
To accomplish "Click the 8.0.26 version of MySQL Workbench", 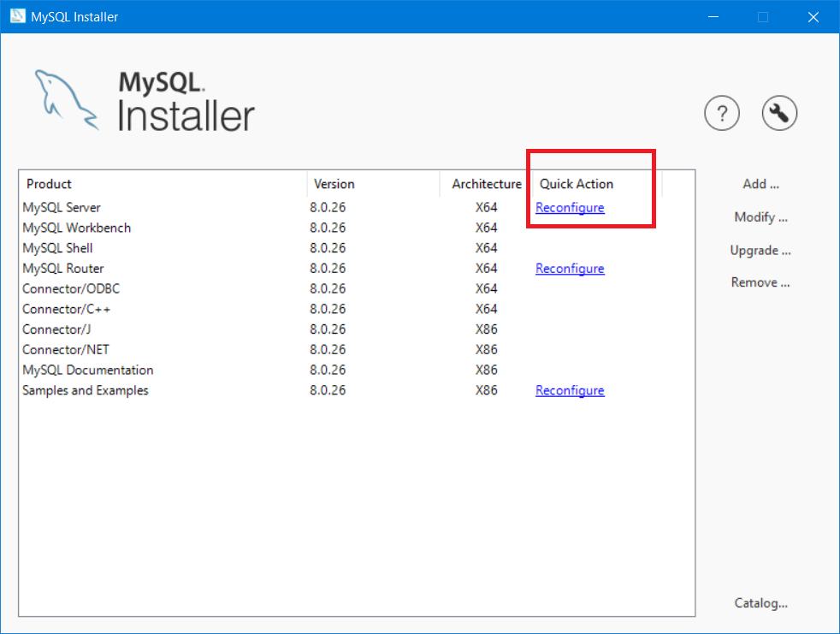I will 328,228.
